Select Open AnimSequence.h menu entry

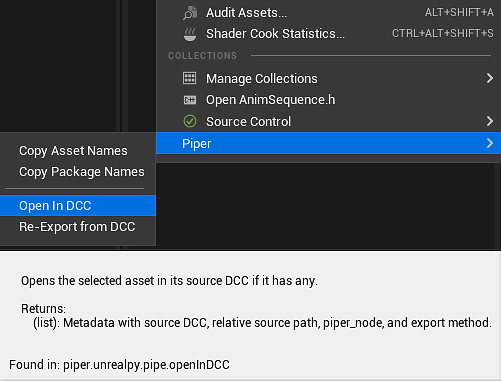click(328, 100)
